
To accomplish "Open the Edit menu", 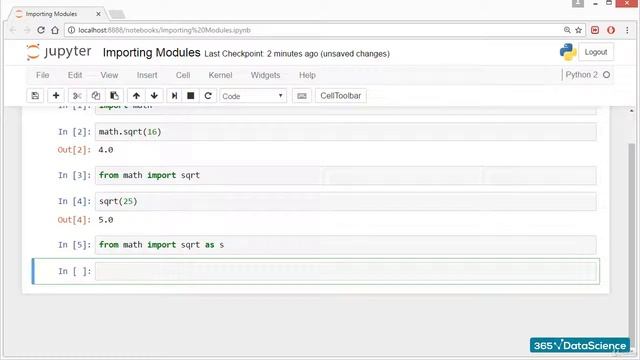I will (x=75, y=75).
